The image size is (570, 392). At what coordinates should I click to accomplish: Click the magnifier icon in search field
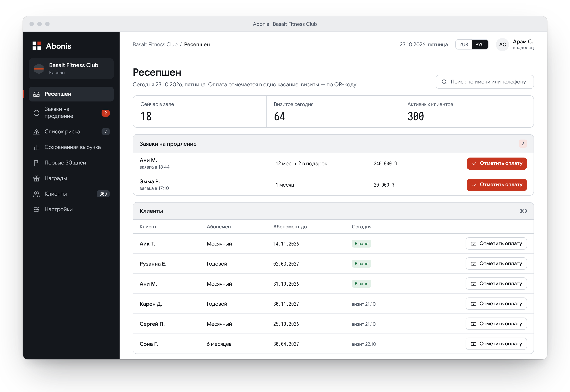(x=444, y=82)
